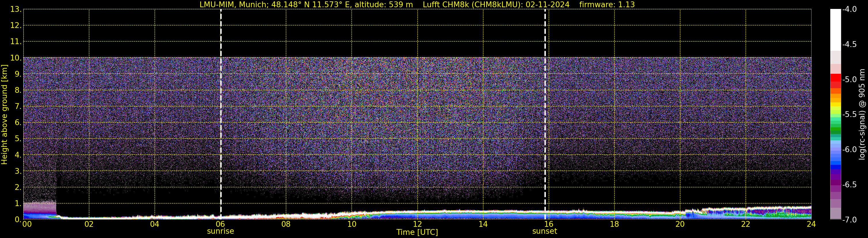Viewport: 868px width, 238px height.
Task: Click the '1.' tick on the height axis
Action: point(18,203)
